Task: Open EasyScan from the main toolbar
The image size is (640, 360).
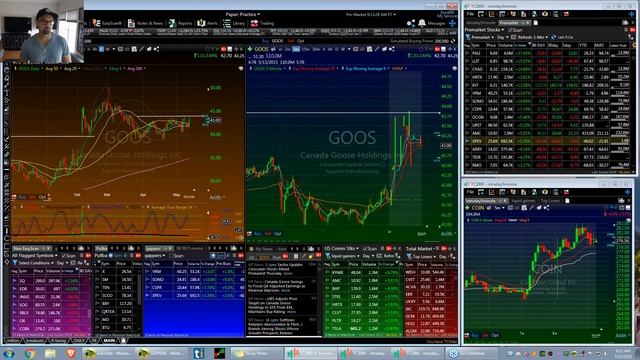Action: click(x=107, y=23)
